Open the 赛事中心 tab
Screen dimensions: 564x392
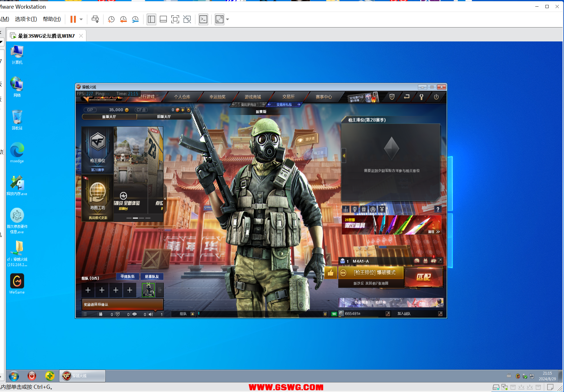click(x=324, y=97)
